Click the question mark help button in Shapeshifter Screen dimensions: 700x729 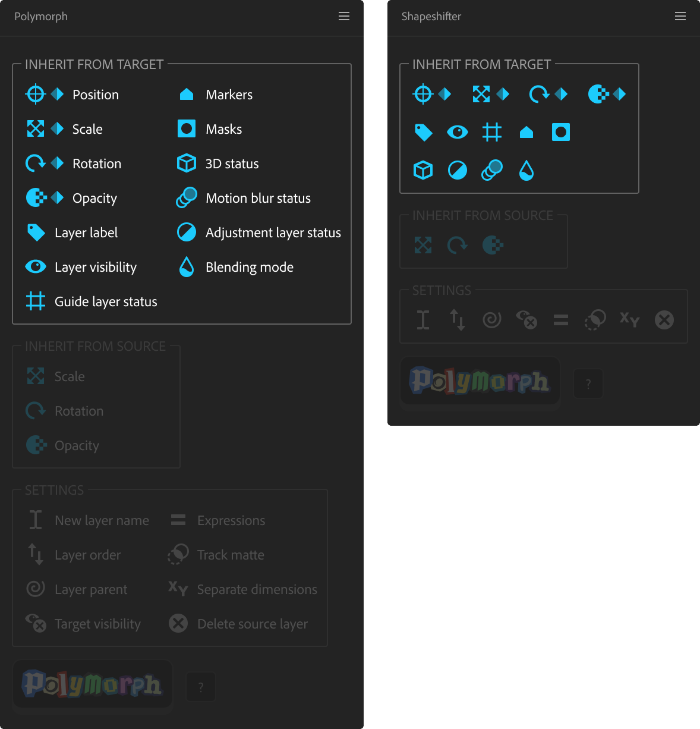point(588,384)
